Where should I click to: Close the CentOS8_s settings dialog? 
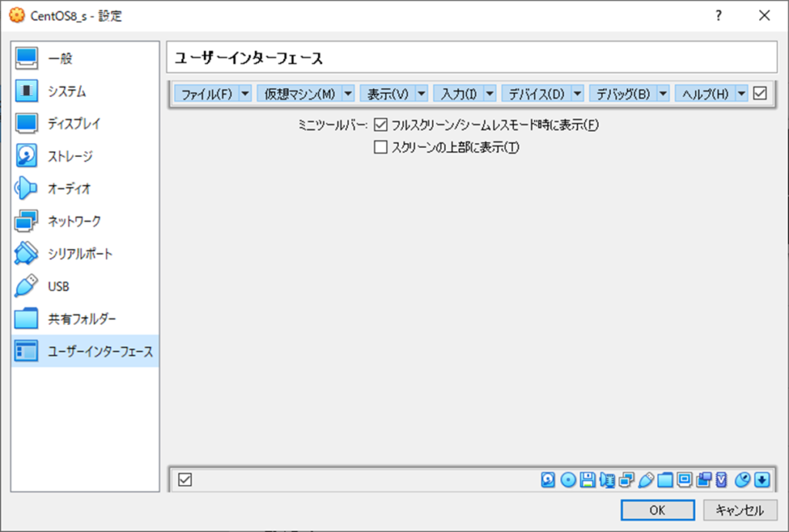[764, 15]
